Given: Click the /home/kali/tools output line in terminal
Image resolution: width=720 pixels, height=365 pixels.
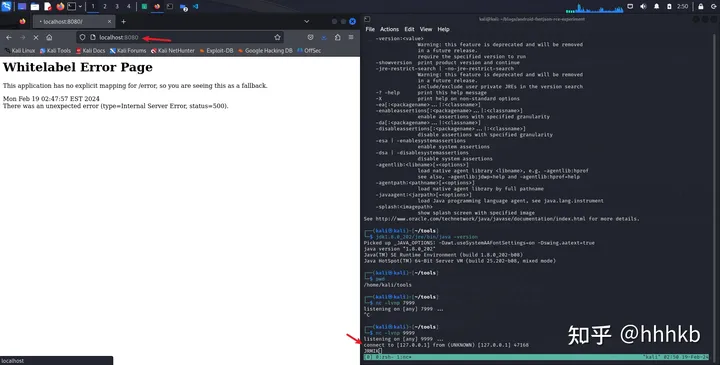Looking at the screenshot, I should click(388, 285).
